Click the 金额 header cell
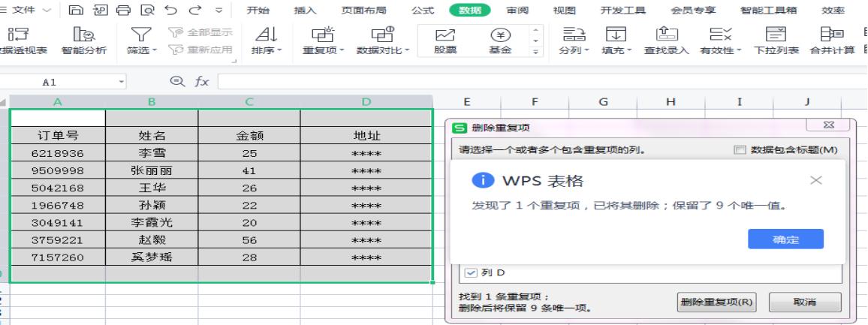The image size is (868, 325). pyautogui.click(x=249, y=136)
